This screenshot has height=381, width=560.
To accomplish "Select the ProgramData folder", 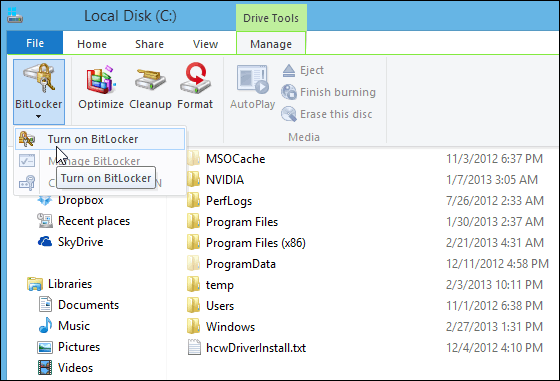I will (x=241, y=264).
